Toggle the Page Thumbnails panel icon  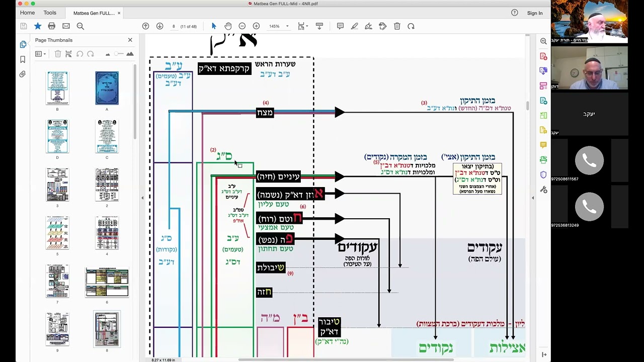pos(23,44)
